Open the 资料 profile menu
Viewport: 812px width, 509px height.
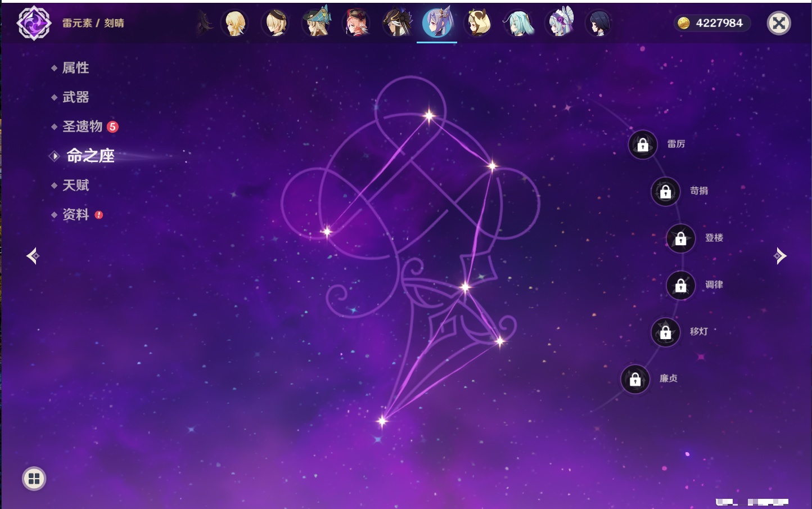pyautogui.click(x=75, y=214)
